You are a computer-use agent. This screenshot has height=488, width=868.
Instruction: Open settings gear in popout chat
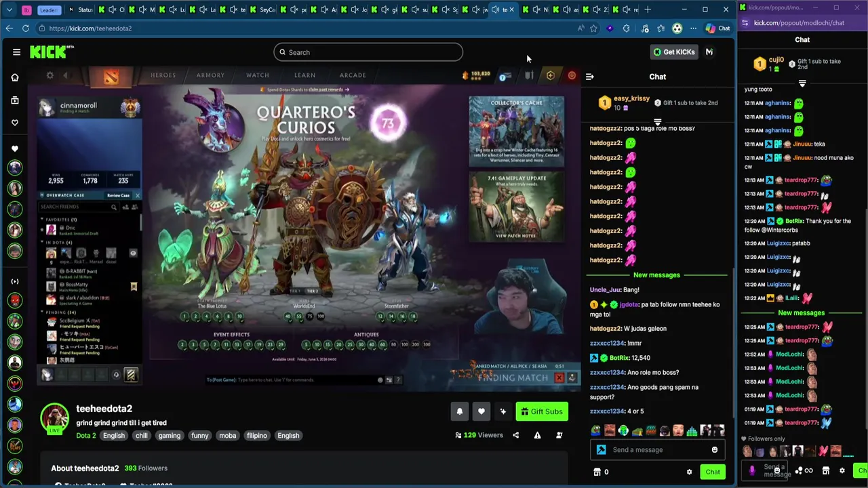coord(842,470)
